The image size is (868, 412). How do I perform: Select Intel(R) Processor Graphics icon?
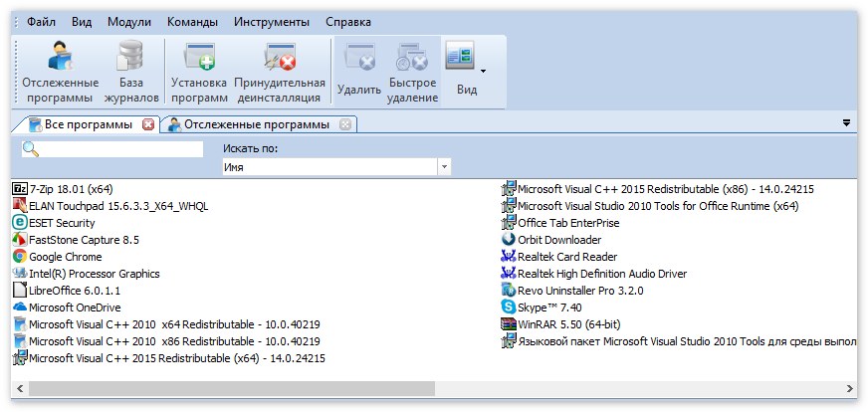pyautogui.click(x=19, y=274)
